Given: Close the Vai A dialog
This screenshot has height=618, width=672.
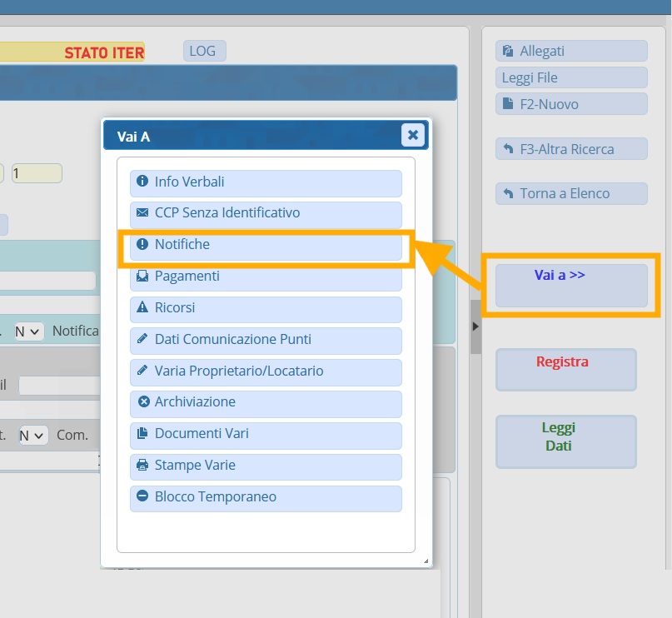Looking at the screenshot, I should click(x=412, y=135).
